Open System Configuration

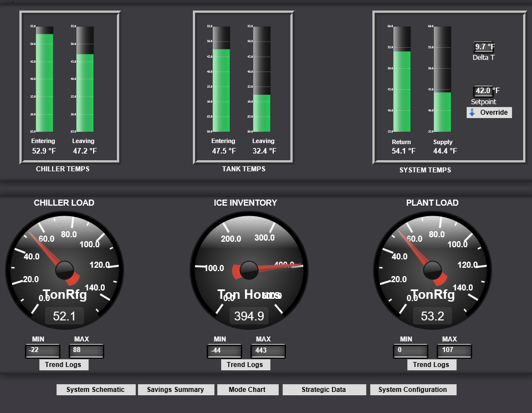pyautogui.click(x=413, y=389)
